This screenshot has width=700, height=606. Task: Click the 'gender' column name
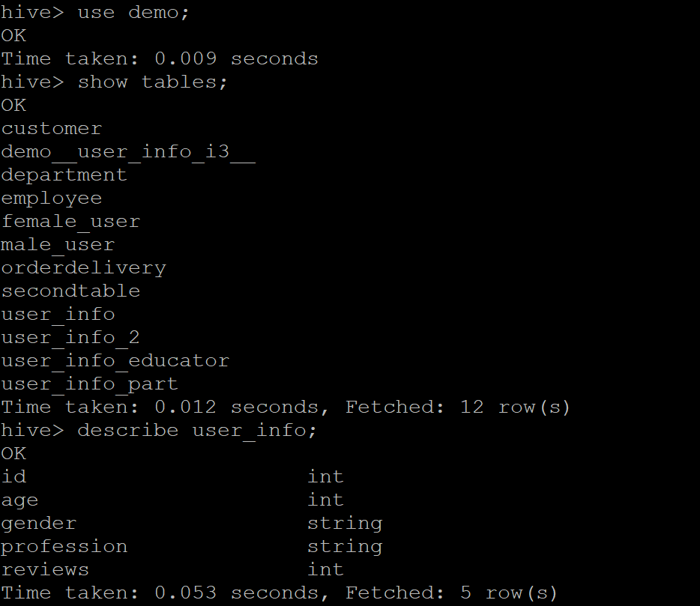(x=38, y=524)
